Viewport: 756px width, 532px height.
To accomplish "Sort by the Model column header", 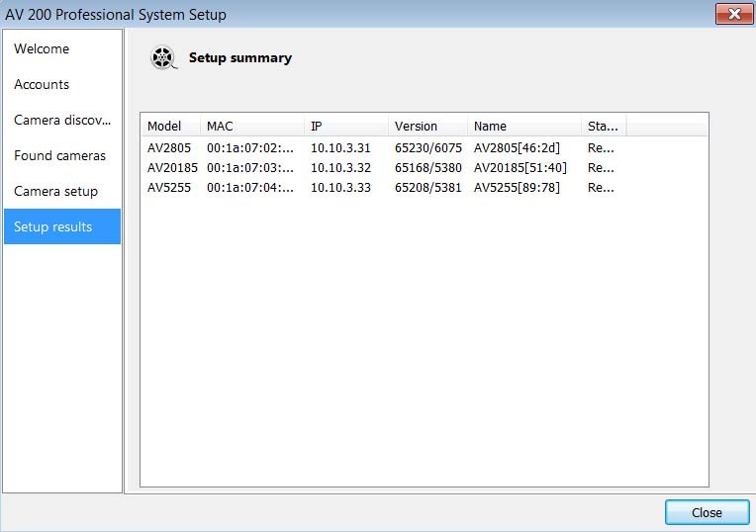I will click(164, 126).
